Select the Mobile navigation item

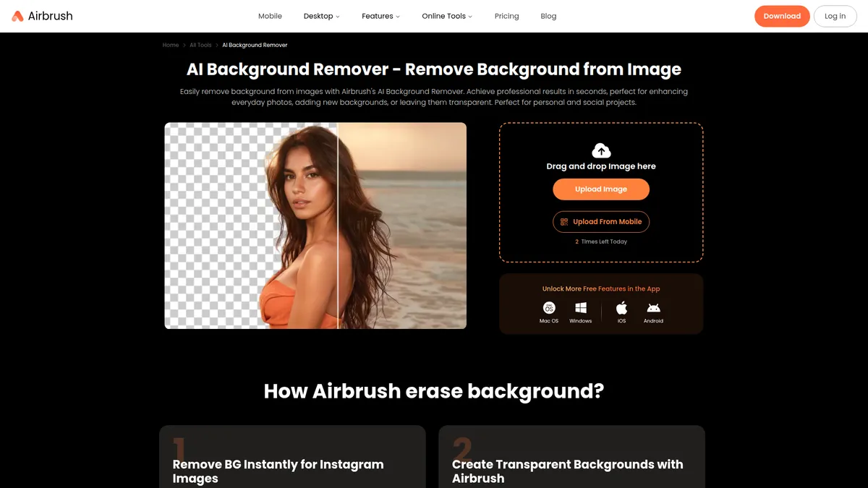[x=270, y=15]
